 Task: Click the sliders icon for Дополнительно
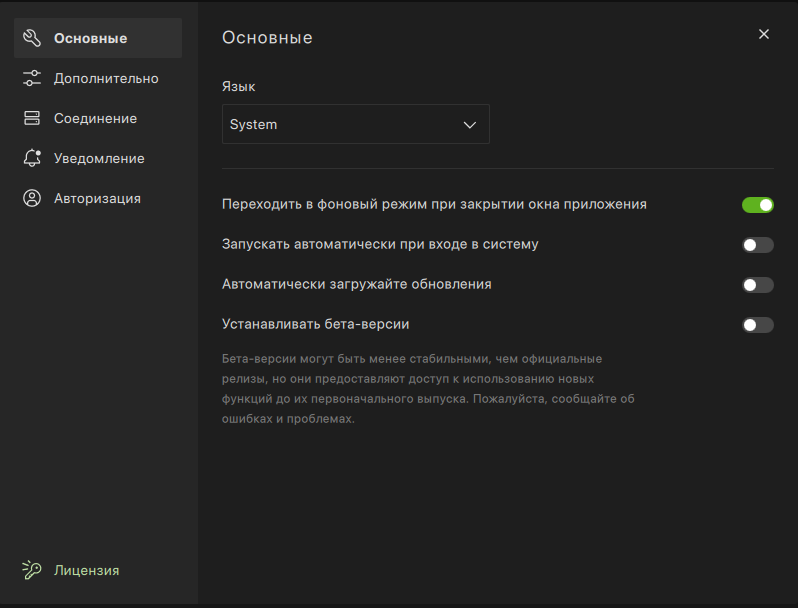tap(32, 78)
